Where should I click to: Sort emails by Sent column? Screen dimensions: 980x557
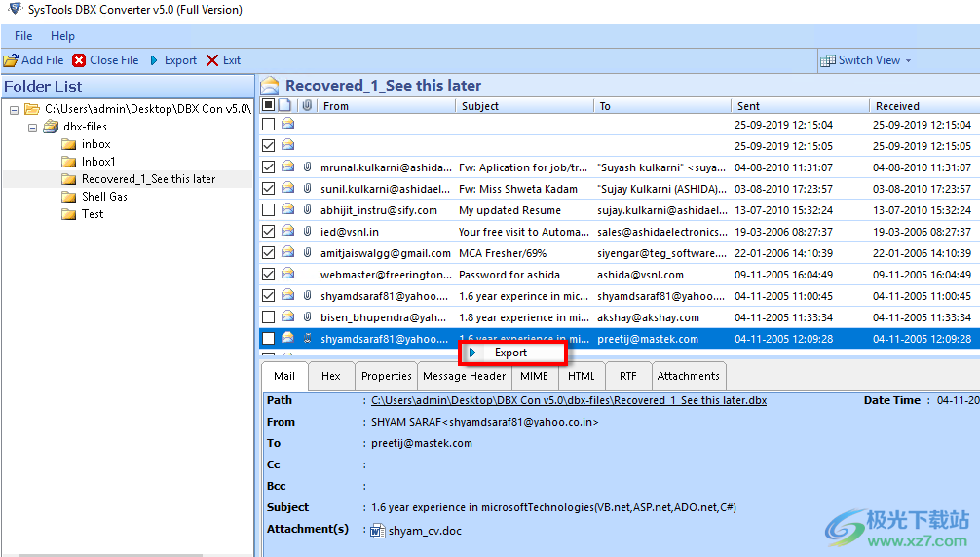pyautogui.click(x=800, y=105)
